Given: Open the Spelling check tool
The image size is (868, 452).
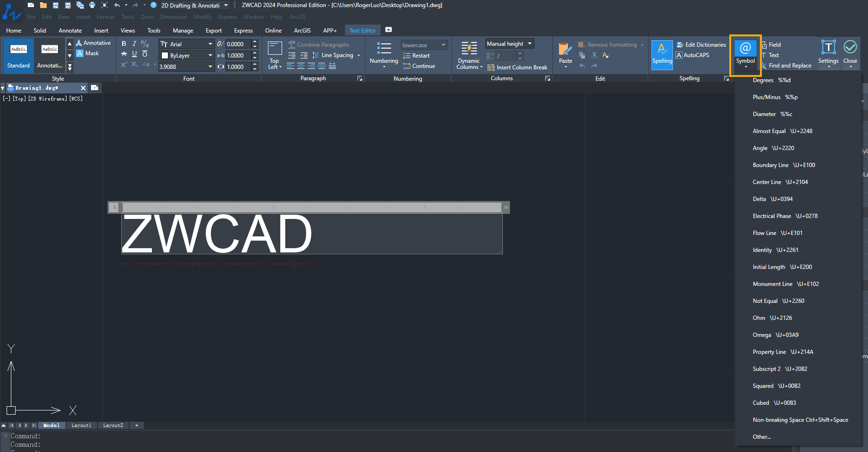Looking at the screenshot, I should pos(662,55).
